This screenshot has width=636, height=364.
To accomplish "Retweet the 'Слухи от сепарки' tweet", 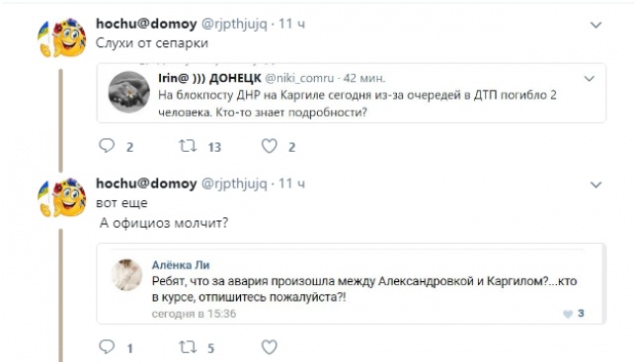I will tap(189, 146).
